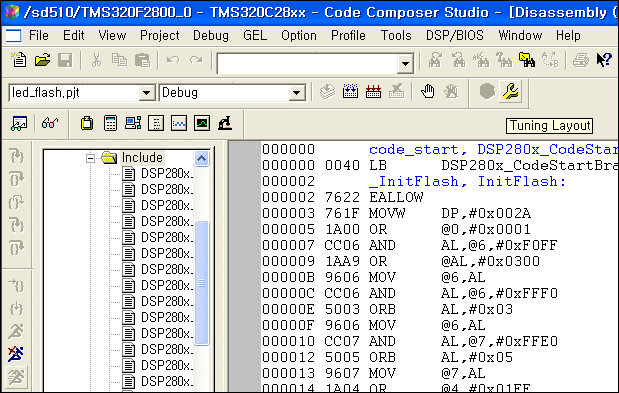Click the line ORB AL,#0x03
The image size is (619, 393).
coord(388,309)
